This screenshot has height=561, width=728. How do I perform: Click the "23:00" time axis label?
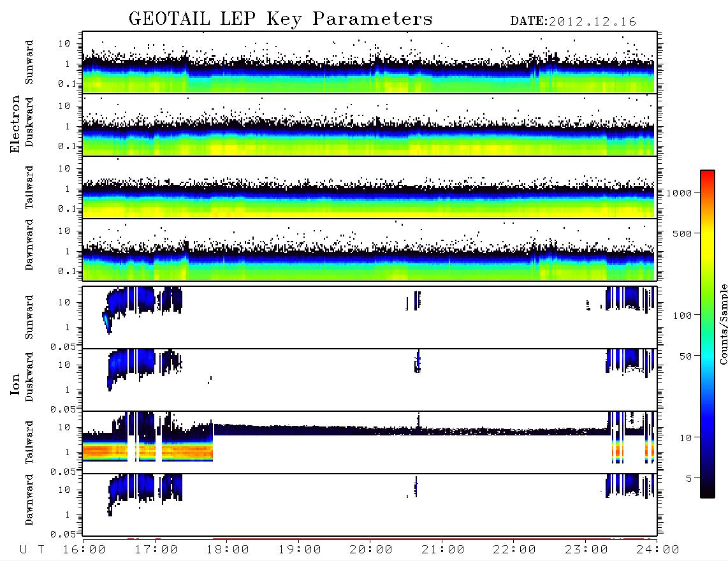pyautogui.click(x=586, y=550)
